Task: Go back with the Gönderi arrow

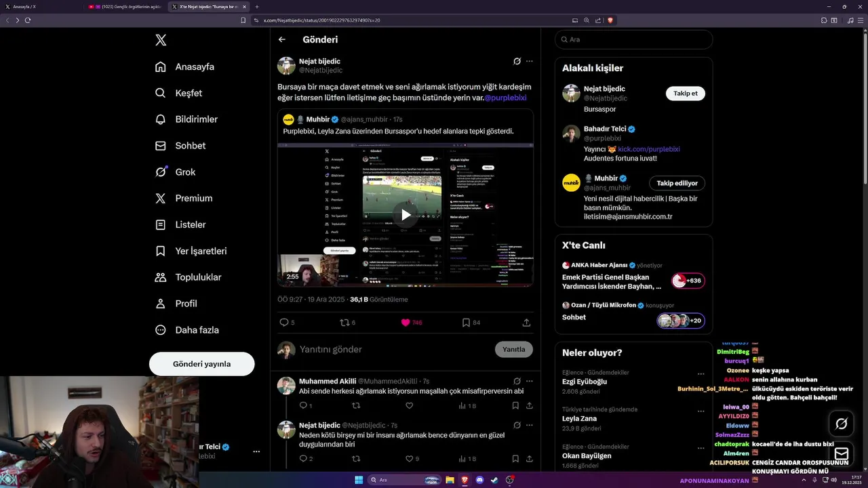Action: [282, 40]
